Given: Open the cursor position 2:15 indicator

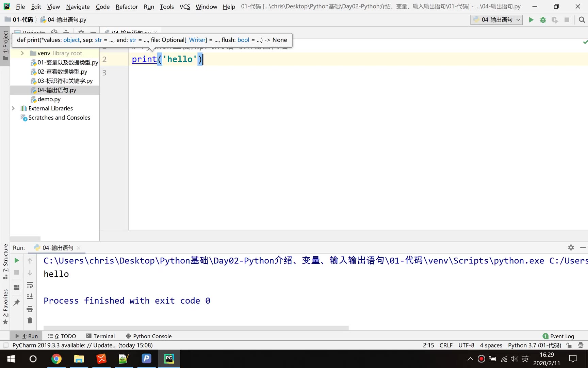Looking at the screenshot, I should coord(428,346).
